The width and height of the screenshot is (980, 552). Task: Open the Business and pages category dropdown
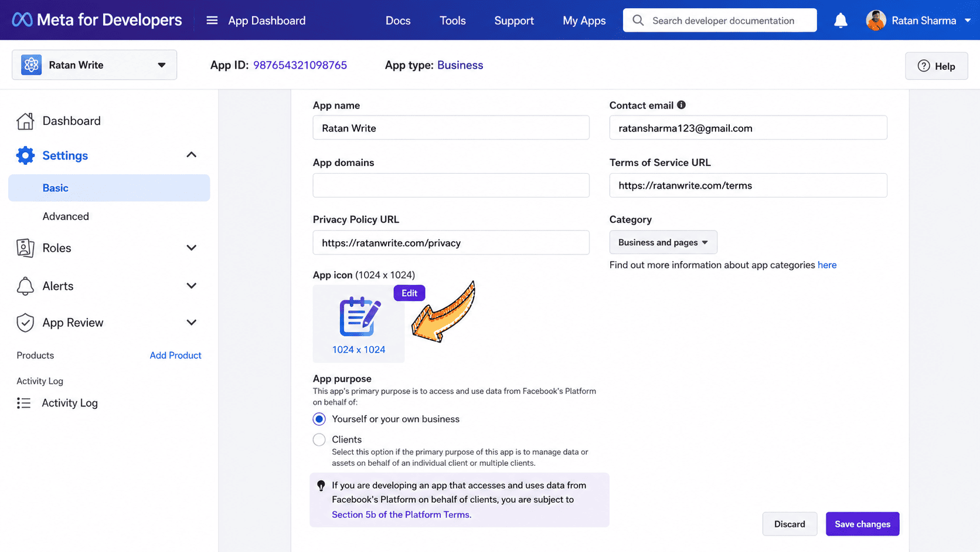tap(663, 242)
